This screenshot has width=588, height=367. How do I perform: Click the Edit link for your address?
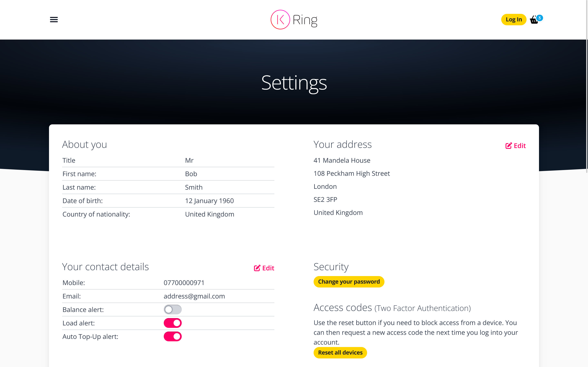[519, 146]
